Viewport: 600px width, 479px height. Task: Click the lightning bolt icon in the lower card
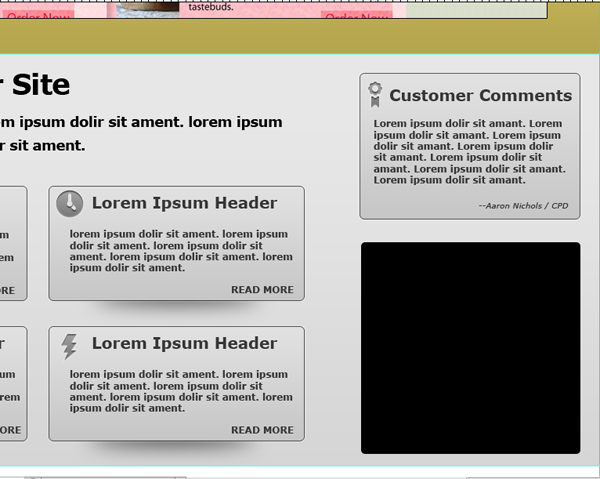click(x=69, y=347)
